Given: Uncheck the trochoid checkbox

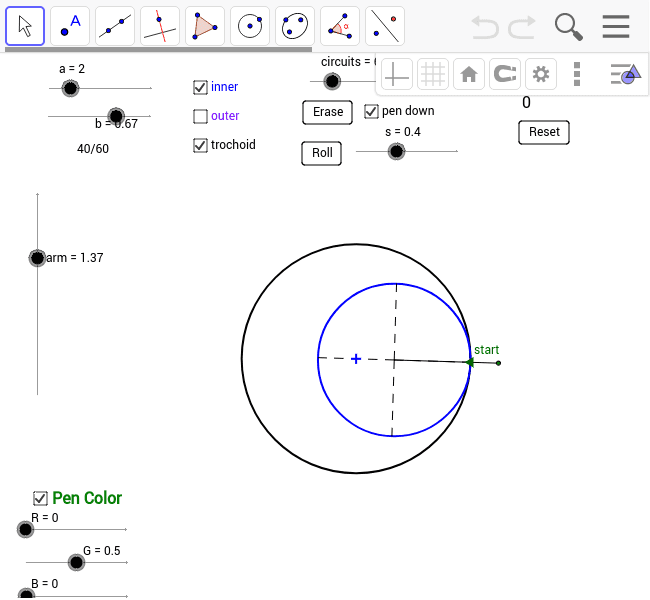Looking at the screenshot, I should pos(200,145).
